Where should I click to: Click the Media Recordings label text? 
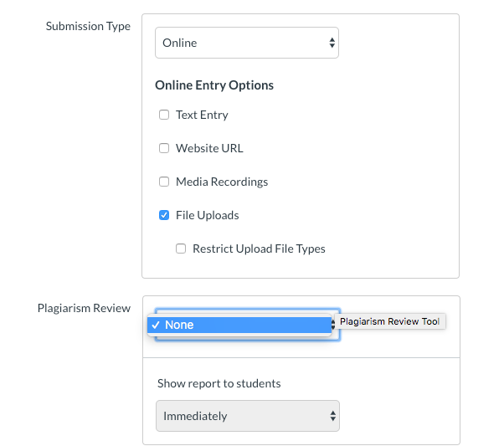222,182
